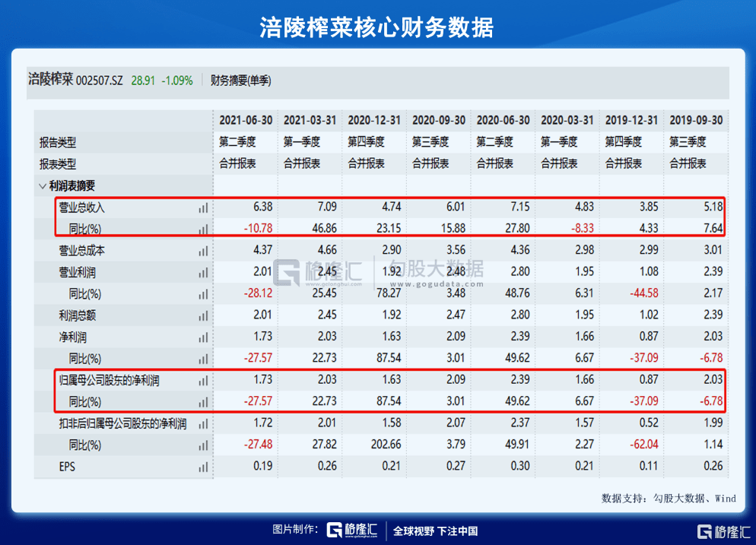Open chart icon for 利润总额 row
Image resolution: width=756 pixels, height=545 pixels.
[x=203, y=315]
